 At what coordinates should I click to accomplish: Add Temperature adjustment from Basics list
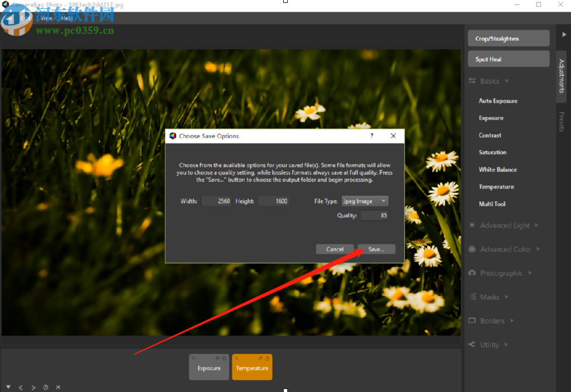pos(496,187)
